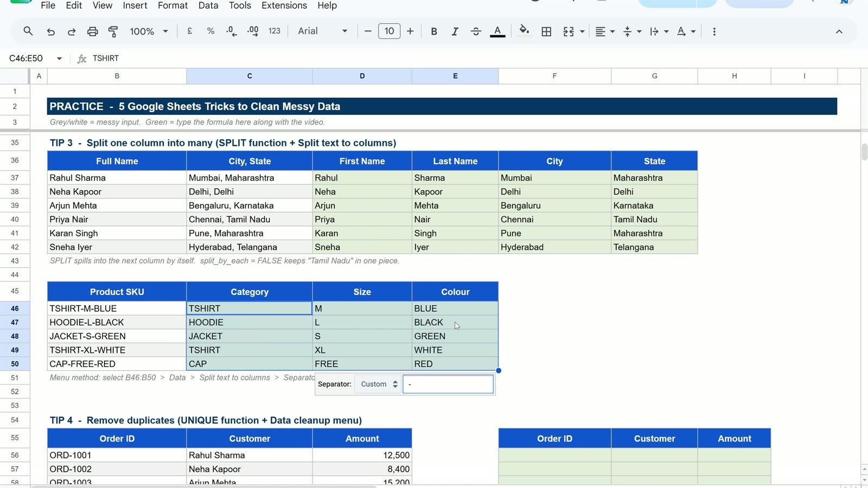Collapse the menus with the chevron up icon
The image size is (868, 488).
(839, 31)
